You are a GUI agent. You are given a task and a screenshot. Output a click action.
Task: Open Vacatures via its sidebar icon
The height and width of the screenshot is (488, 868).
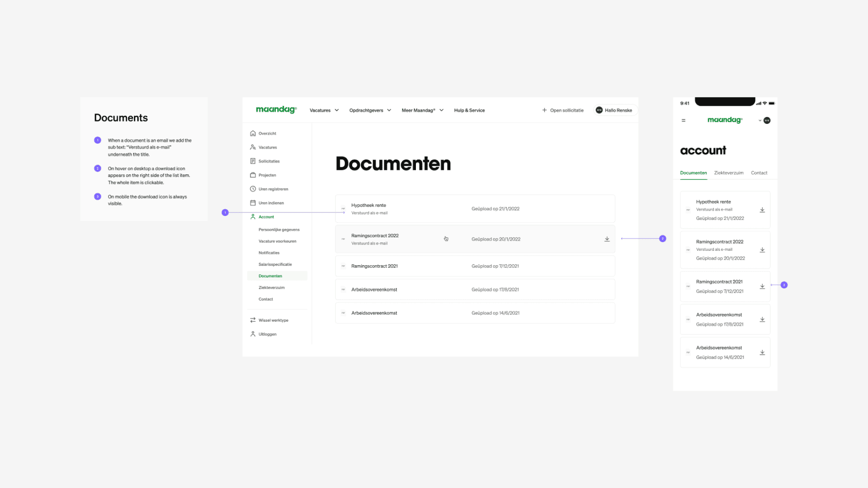pyautogui.click(x=253, y=147)
